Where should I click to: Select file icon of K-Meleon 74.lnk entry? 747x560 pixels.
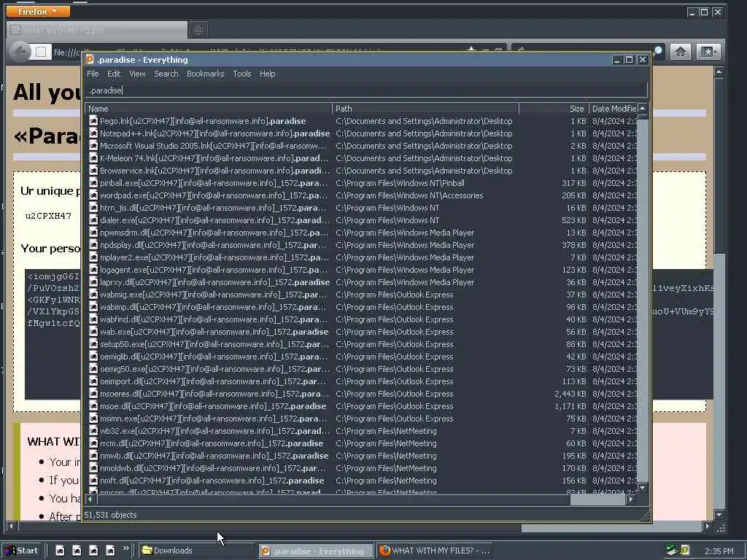coord(93,158)
